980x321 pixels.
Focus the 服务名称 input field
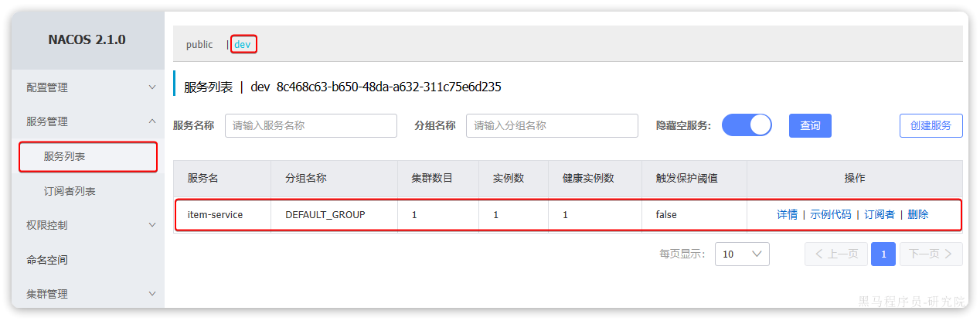(x=311, y=125)
